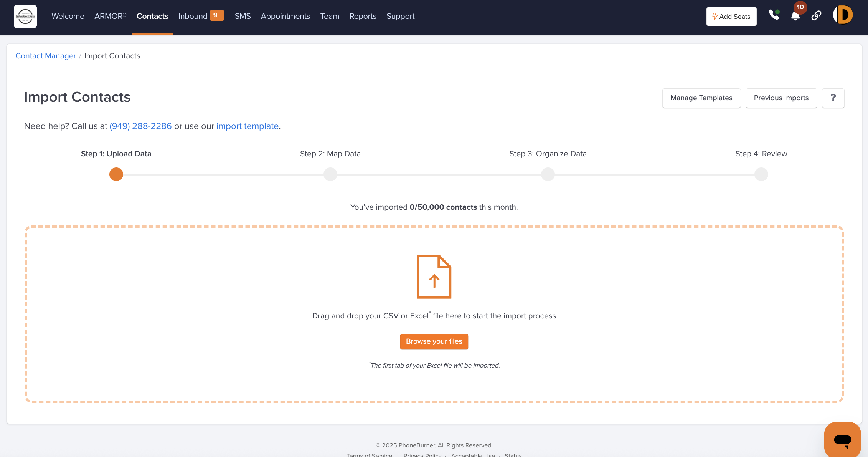Image resolution: width=868 pixels, height=457 pixels.
Task: Open the live chat bubble widget
Action: pos(842,440)
